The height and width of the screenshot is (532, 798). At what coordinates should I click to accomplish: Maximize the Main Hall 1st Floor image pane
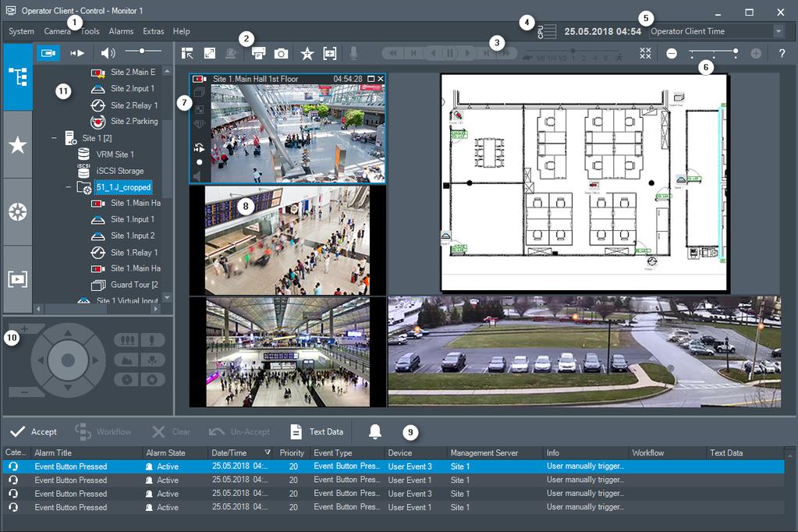pyautogui.click(x=371, y=79)
